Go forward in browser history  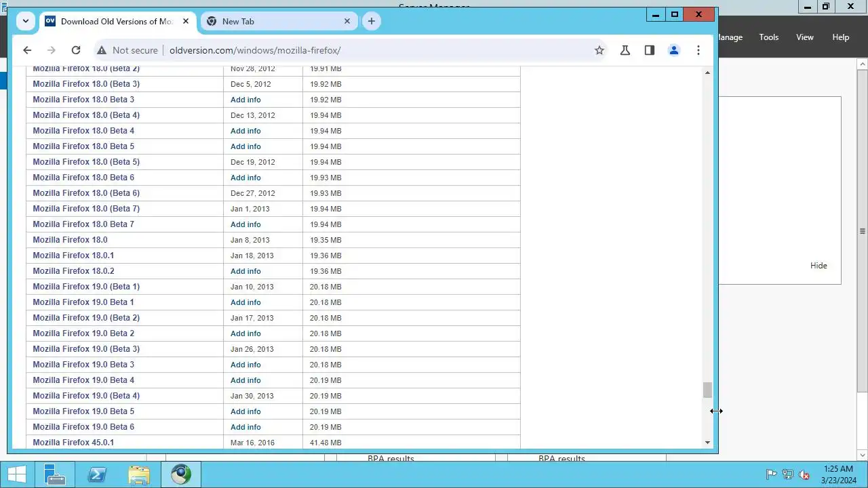52,50
